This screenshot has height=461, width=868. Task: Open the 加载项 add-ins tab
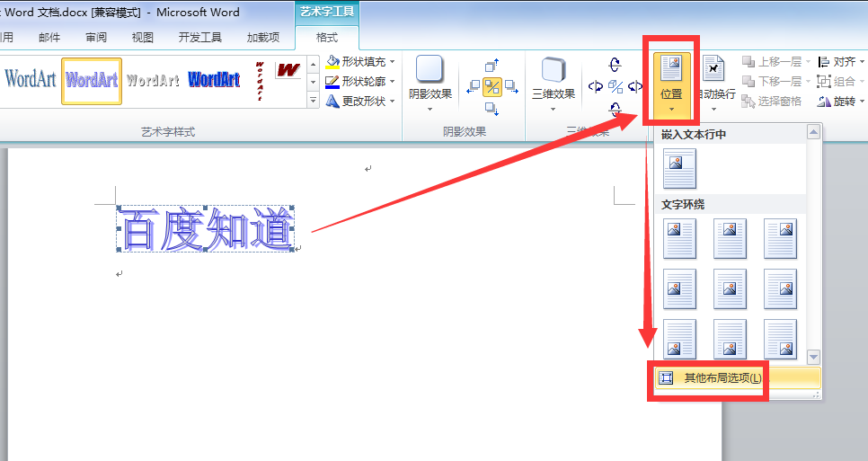(263, 37)
